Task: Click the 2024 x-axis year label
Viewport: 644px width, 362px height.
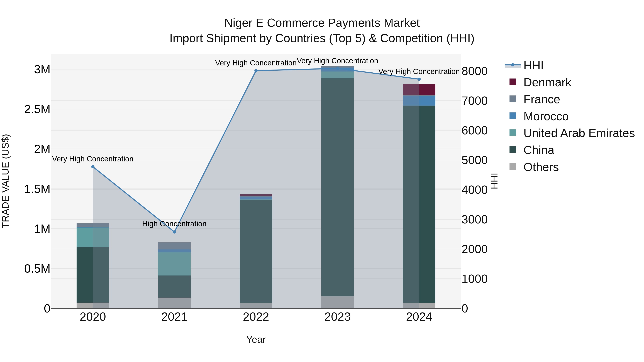Action: [419, 317]
